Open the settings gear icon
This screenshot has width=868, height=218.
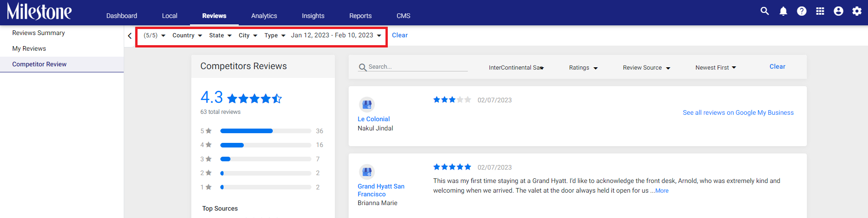(857, 11)
